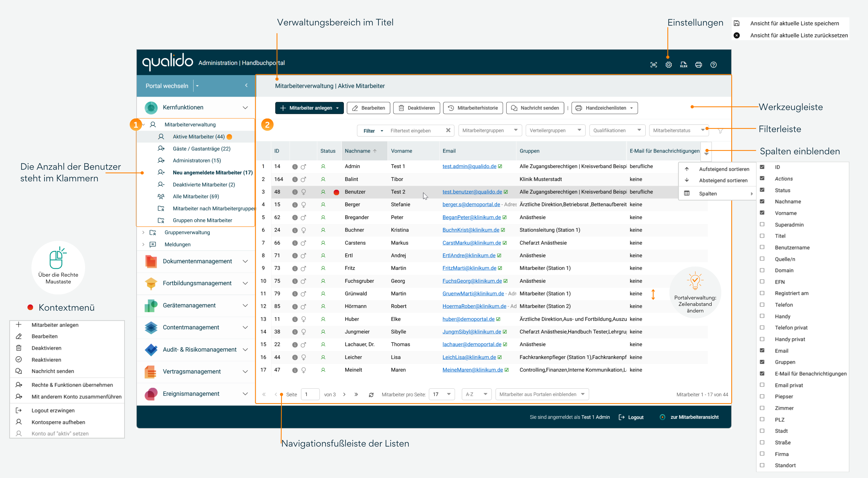Open the Mitarbeiterstatus dropdown

point(679,130)
